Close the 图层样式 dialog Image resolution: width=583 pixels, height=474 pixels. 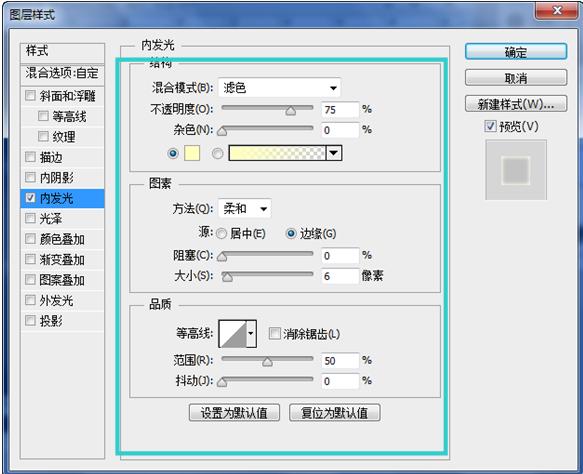coord(557,11)
